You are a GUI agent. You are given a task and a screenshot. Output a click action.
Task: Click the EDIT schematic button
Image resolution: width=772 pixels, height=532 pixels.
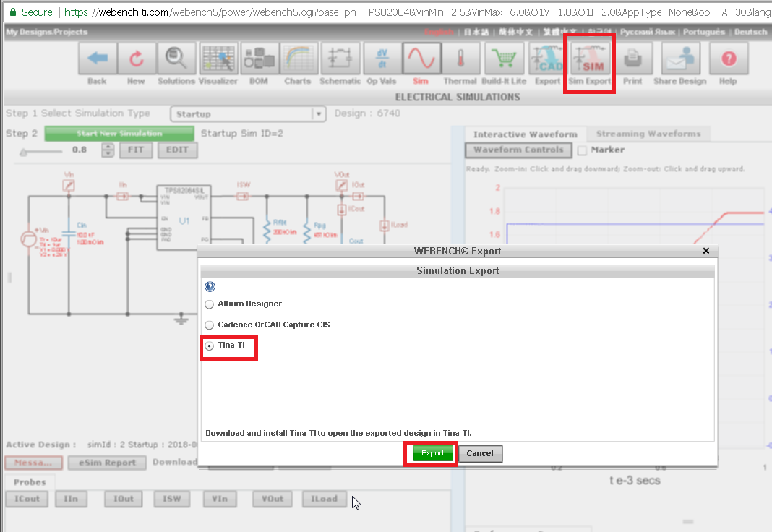177,150
